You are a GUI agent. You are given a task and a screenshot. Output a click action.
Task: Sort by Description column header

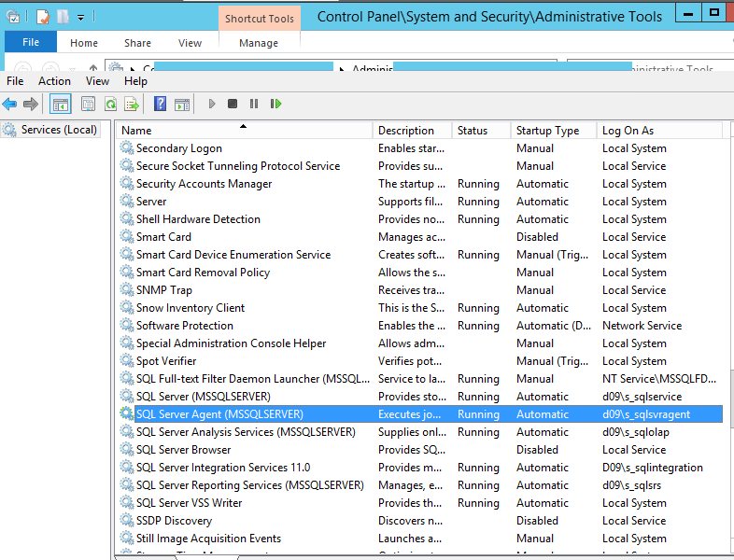(x=412, y=131)
